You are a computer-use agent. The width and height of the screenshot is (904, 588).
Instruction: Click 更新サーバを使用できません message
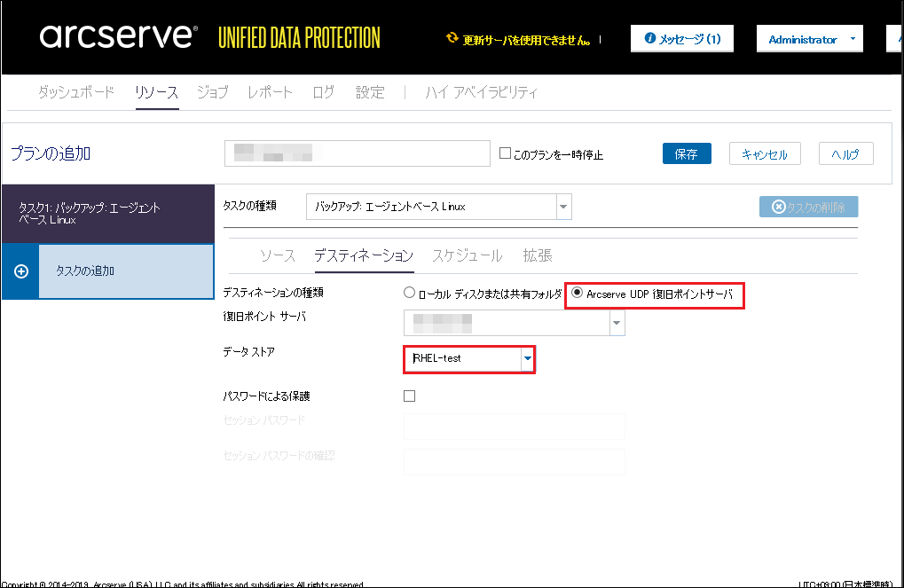pos(526,40)
